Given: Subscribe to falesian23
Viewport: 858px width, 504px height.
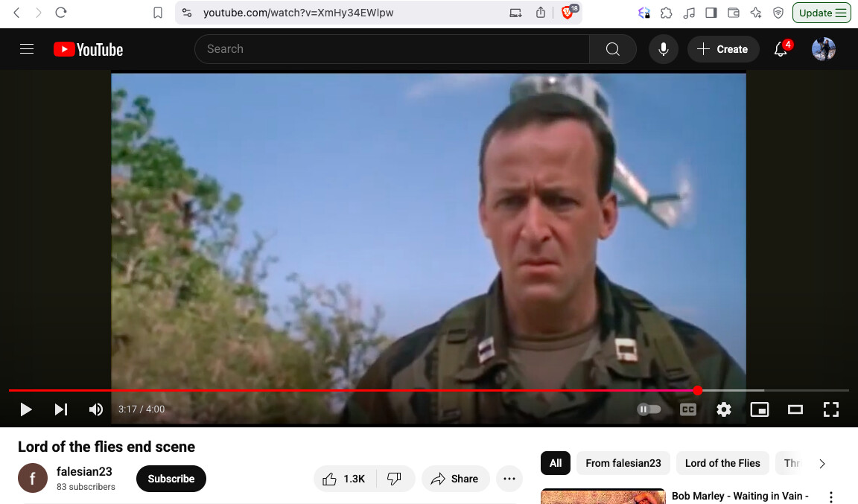Looking at the screenshot, I should 171,479.
